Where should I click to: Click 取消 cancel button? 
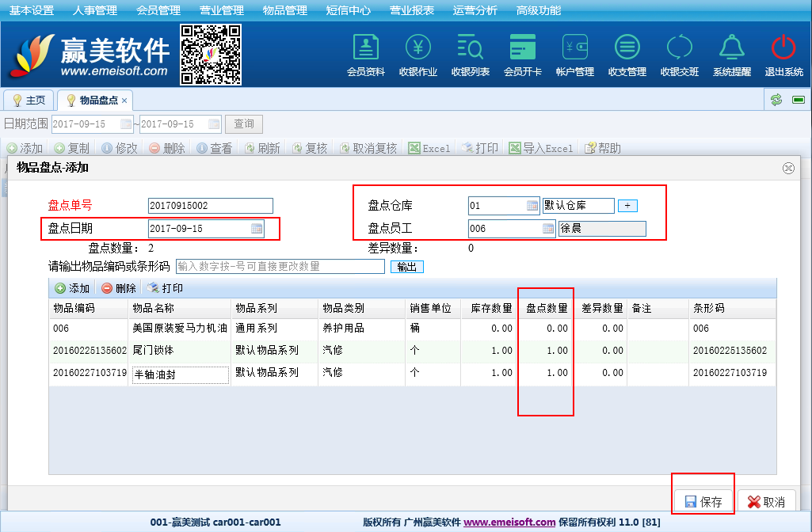(x=766, y=502)
